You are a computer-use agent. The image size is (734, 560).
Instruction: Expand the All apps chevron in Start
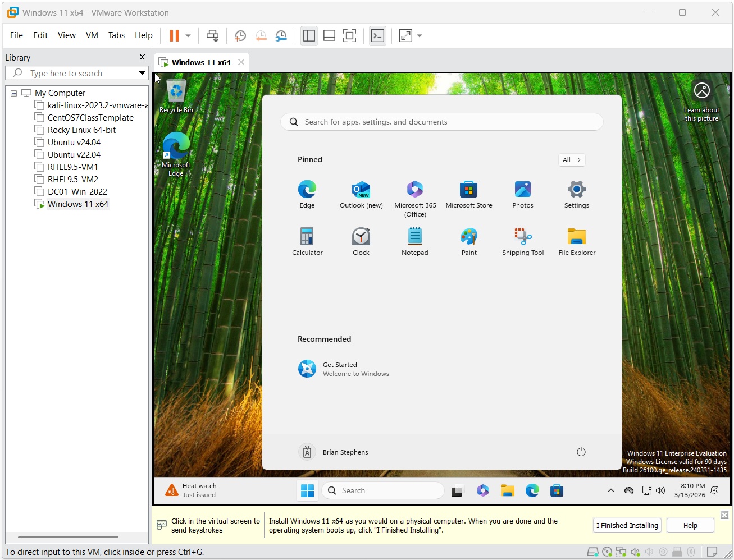point(572,160)
